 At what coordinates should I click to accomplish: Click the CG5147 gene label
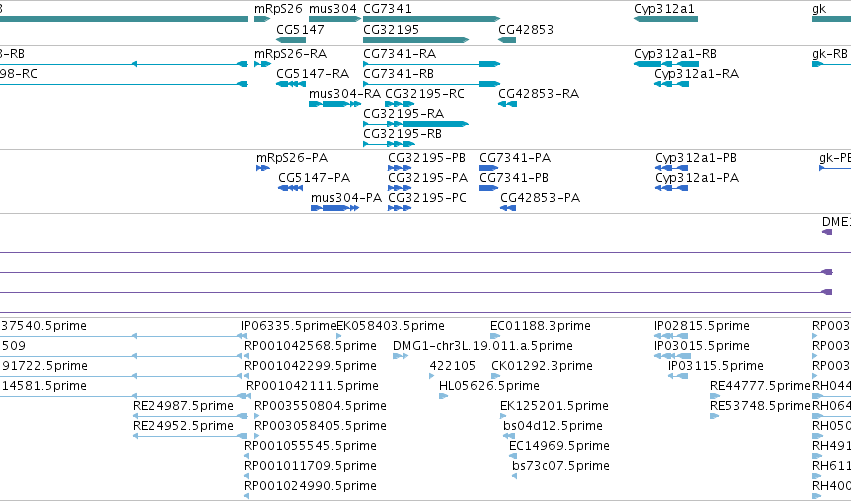click(300, 29)
